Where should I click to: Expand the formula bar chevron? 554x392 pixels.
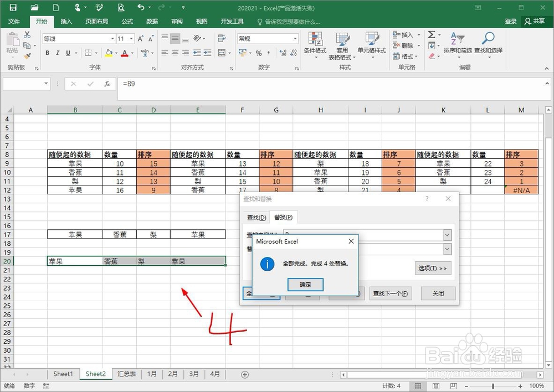point(547,84)
